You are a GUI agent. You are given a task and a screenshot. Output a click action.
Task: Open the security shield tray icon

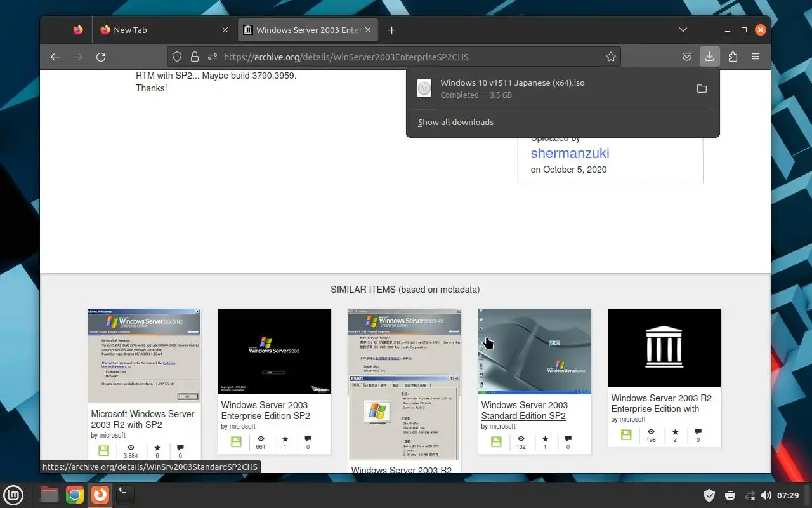710,495
